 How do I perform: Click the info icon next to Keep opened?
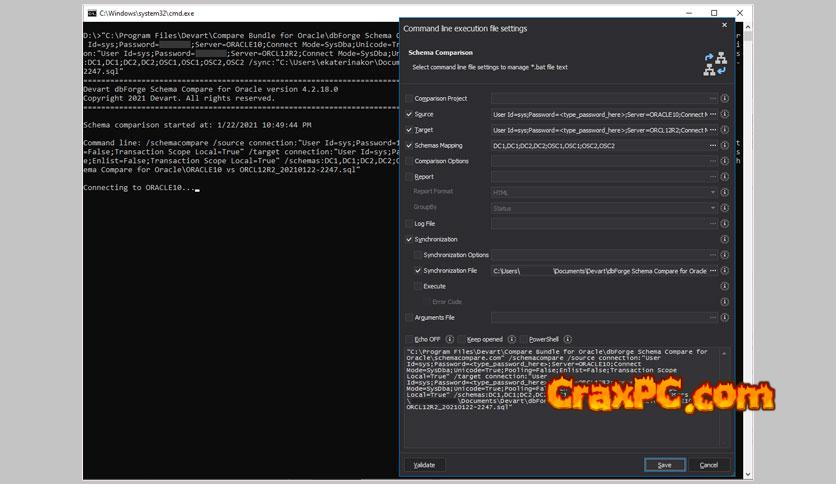pyautogui.click(x=511, y=339)
